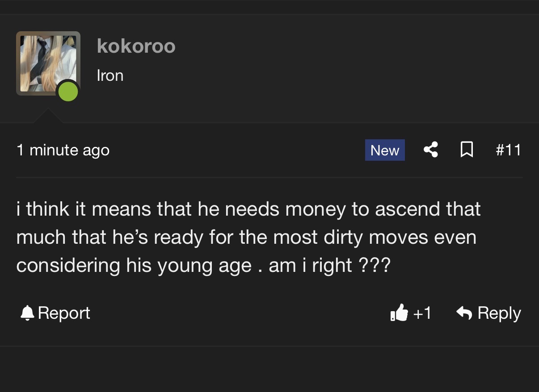Click the speech-bubble pointer under the avatar
Image resolution: width=539 pixels, height=392 pixels.
[x=48, y=115]
